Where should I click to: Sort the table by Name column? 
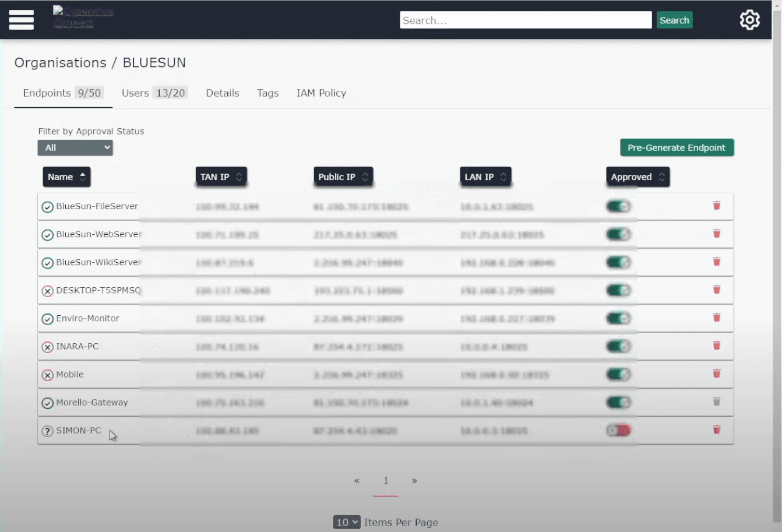coord(66,177)
